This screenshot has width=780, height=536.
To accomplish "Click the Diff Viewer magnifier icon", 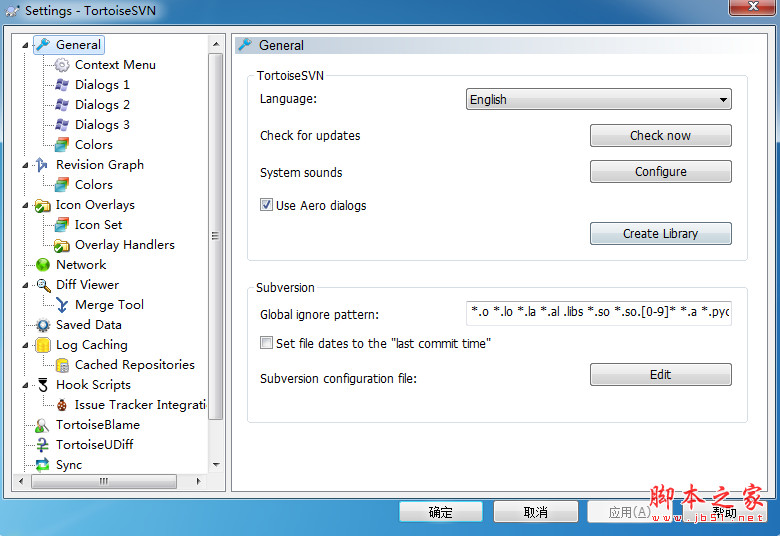I will tap(43, 285).
